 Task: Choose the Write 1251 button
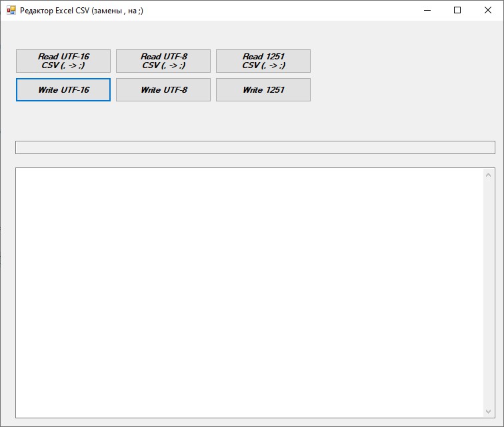(x=263, y=90)
